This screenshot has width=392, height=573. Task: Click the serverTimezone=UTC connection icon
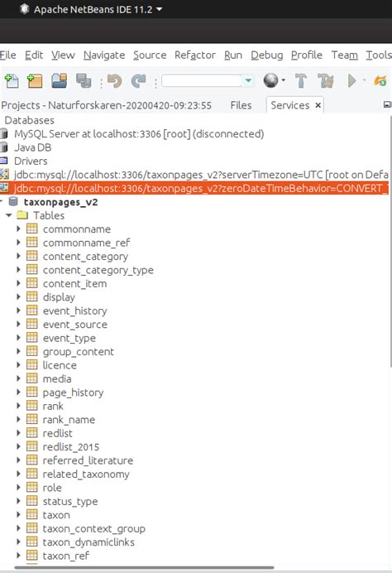[4, 175]
